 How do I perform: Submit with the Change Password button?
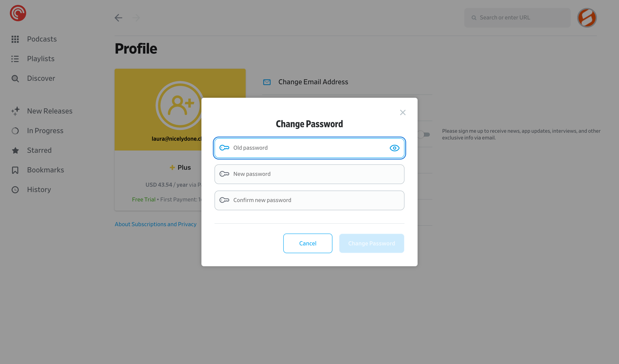[x=371, y=243]
